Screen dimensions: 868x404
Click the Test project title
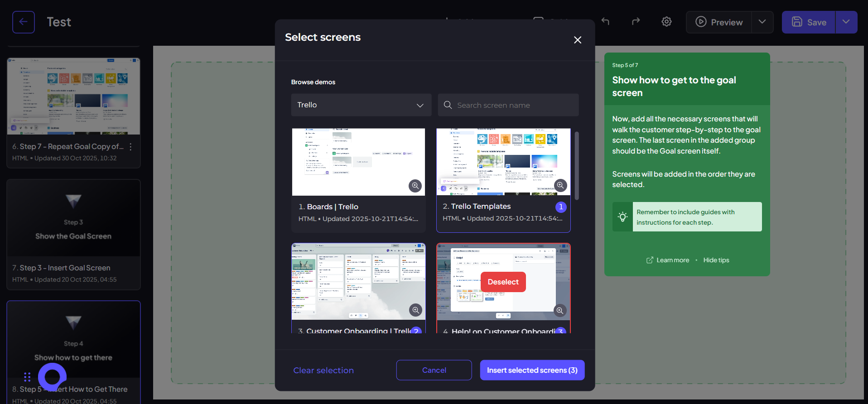coord(59,22)
